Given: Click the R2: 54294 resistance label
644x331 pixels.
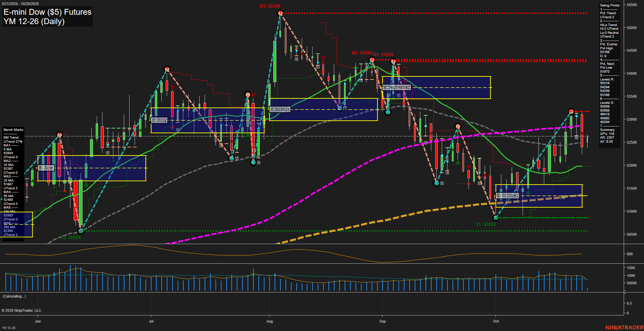Looking at the screenshot, I should coord(362,53).
